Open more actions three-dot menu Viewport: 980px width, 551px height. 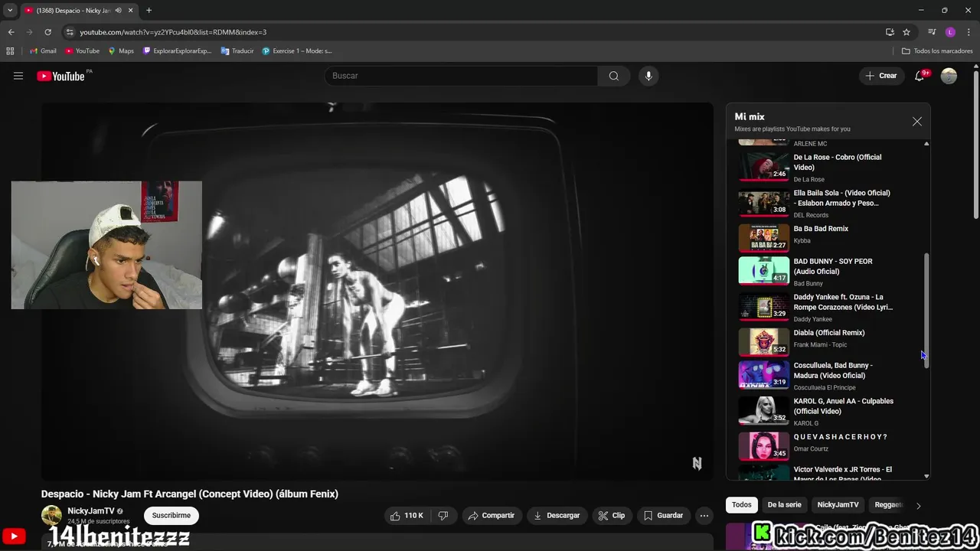click(x=704, y=516)
